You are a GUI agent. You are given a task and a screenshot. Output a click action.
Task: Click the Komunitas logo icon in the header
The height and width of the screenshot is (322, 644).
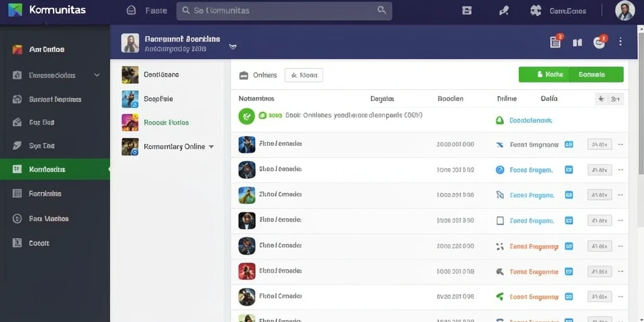[x=15, y=10]
